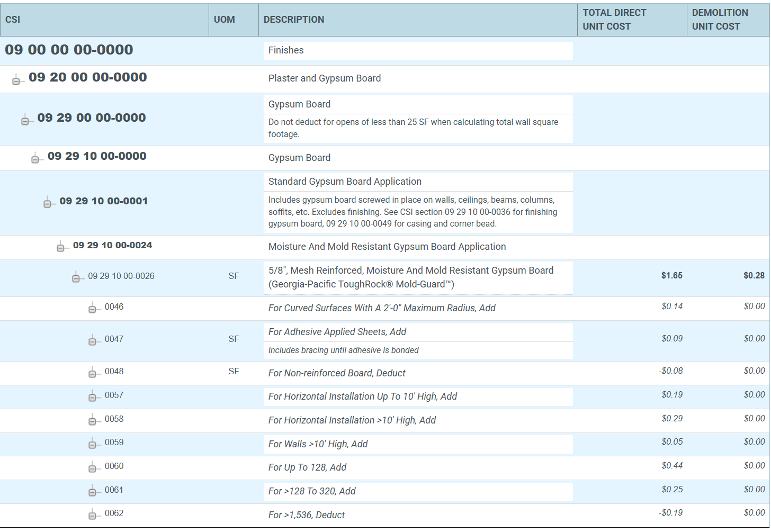The height and width of the screenshot is (532, 771).
Task: Click the CSI column header
Action: click(104, 20)
